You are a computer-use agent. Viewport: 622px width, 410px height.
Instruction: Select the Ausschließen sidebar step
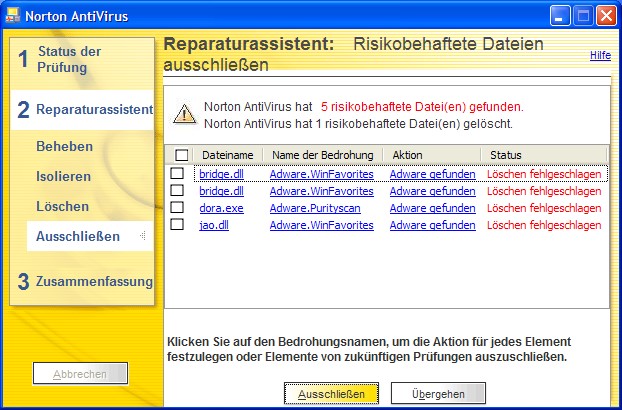coord(90,236)
